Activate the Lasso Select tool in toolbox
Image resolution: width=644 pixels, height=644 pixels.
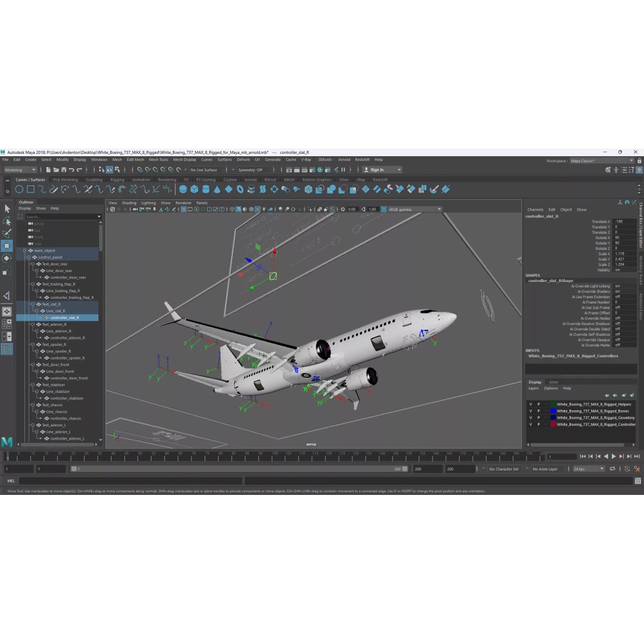[x=7, y=221]
